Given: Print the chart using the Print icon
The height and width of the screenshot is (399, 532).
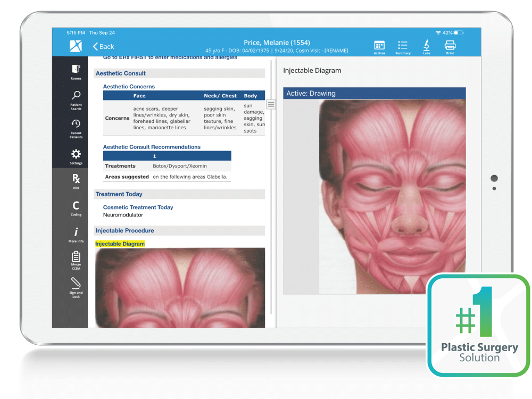Looking at the screenshot, I should click(450, 45).
